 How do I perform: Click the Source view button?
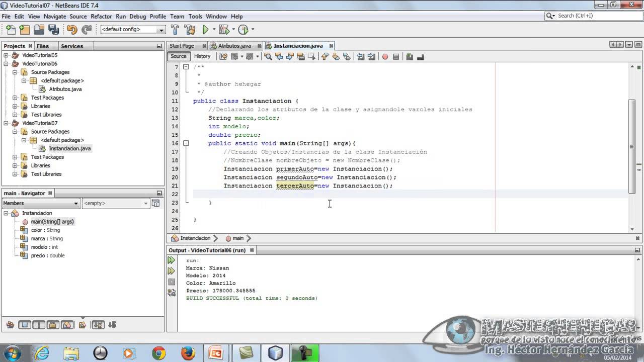[179, 56]
